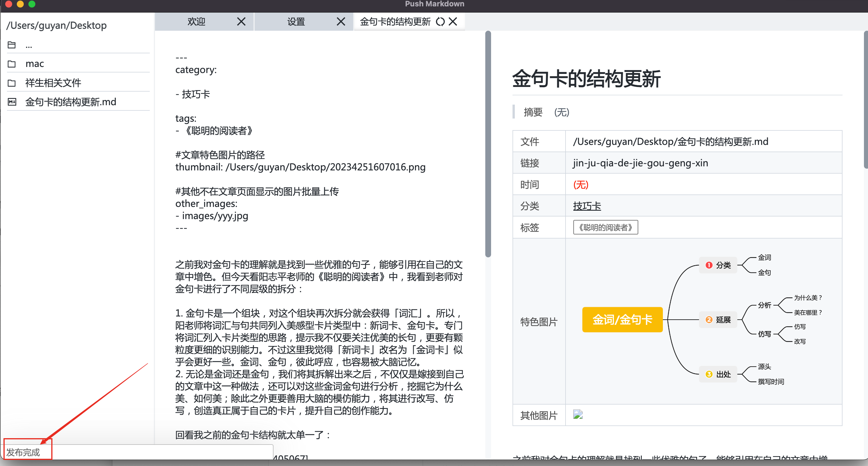The image size is (868, 466).
Task: Close the 欢迎 tab
Action: 241,21
